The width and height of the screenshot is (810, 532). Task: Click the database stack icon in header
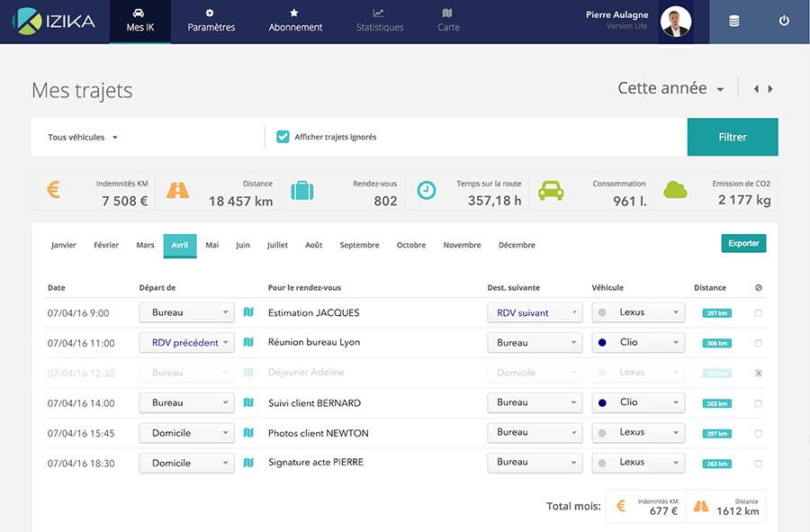(x=734, y=21)
